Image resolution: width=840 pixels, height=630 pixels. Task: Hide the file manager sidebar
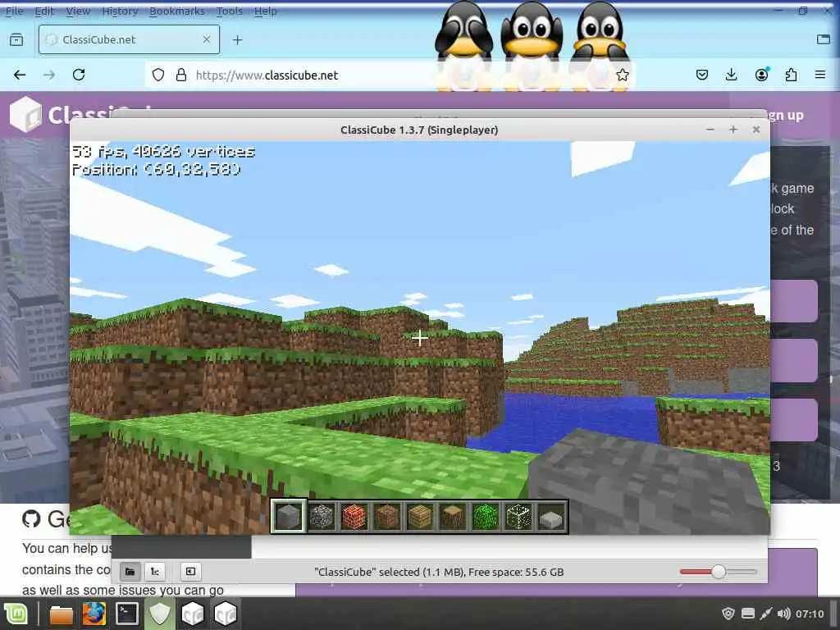(x=190, y=572)
